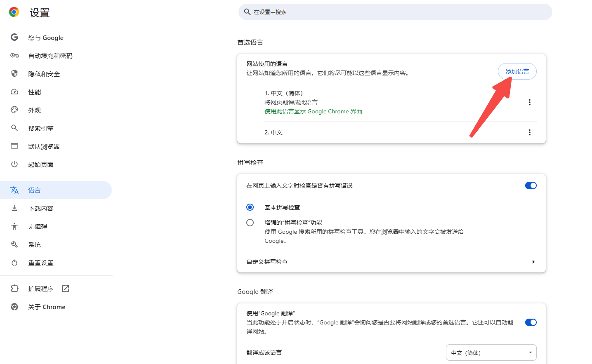Click the puzzle icon for 扩展程序
This screenshot has width=592, height=364.
pyautogui.click(x=14, y=289)
